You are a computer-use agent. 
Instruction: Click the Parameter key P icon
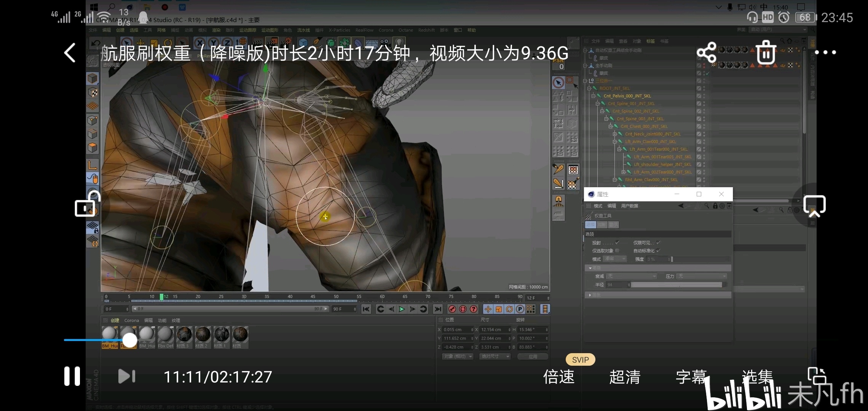pyautogui.click(x=520, y=309)
